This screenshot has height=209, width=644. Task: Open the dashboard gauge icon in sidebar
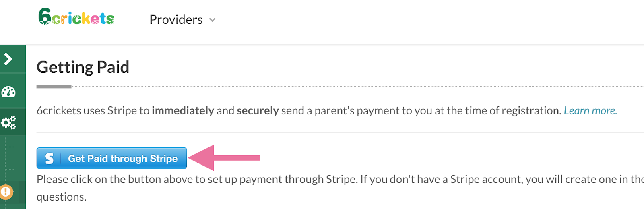point(8,92)
